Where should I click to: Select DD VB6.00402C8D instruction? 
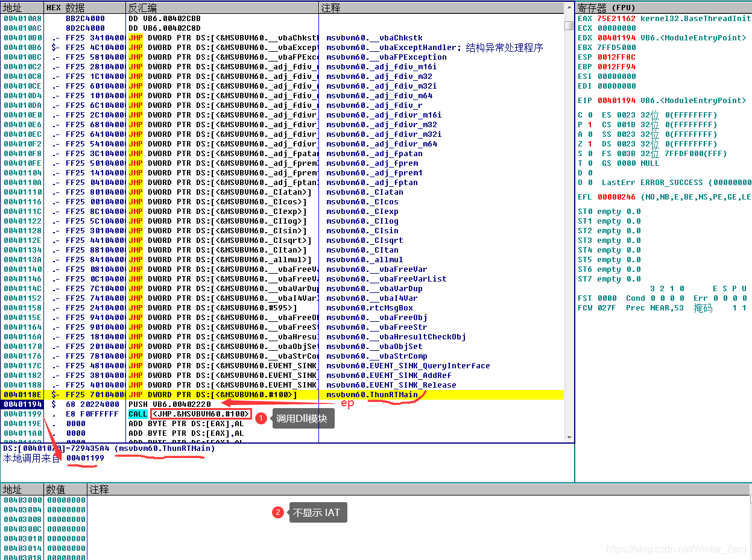[x=165, y=28]
